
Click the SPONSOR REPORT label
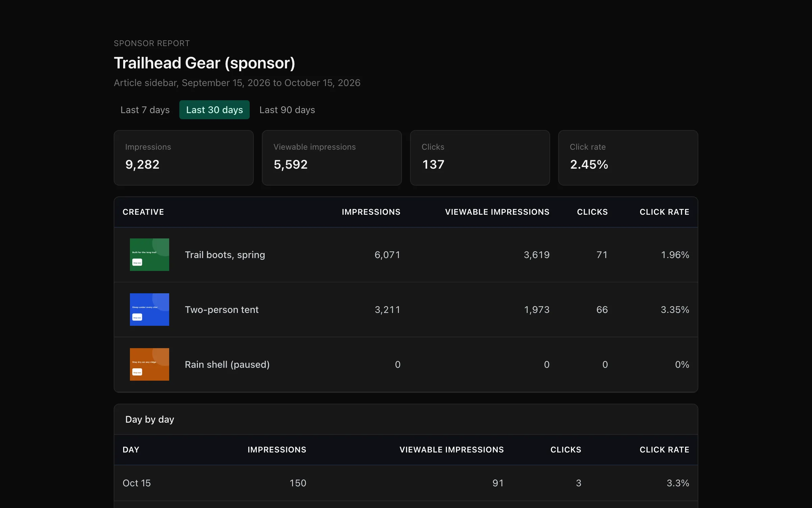[x=152, y=43]
